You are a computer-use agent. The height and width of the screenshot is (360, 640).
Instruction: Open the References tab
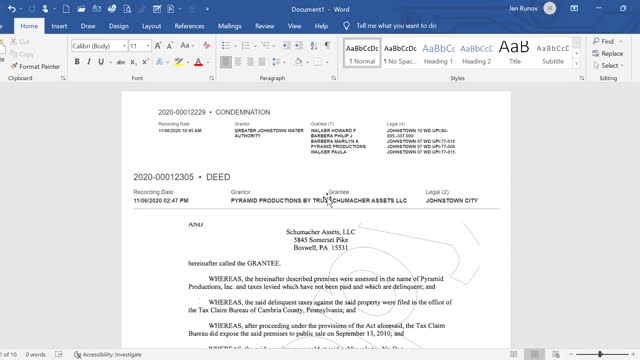(x=189, y=26)
